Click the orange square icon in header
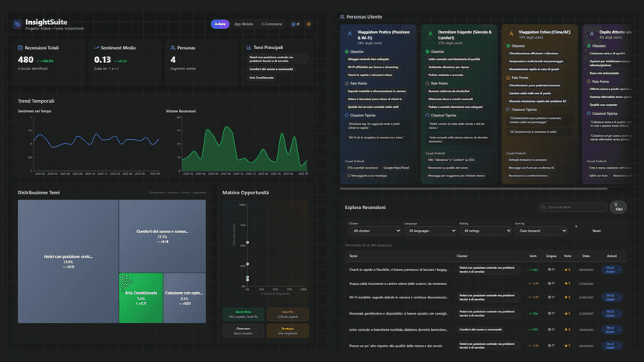Image resolution: width=644 pixels, height=362 pixels. pos(309,24)
